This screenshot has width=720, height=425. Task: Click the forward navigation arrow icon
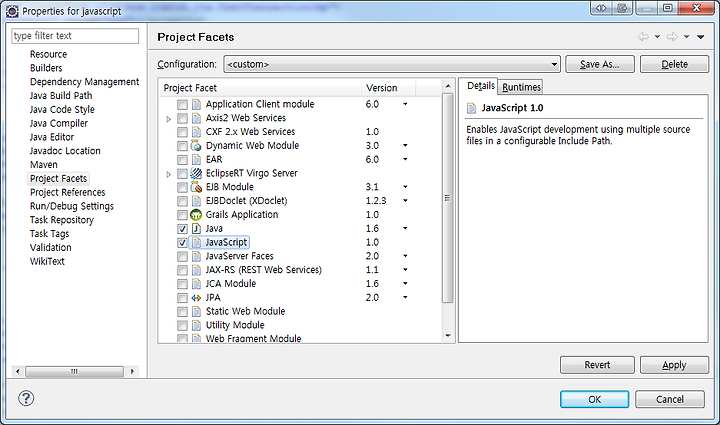(x=672, y=37)
